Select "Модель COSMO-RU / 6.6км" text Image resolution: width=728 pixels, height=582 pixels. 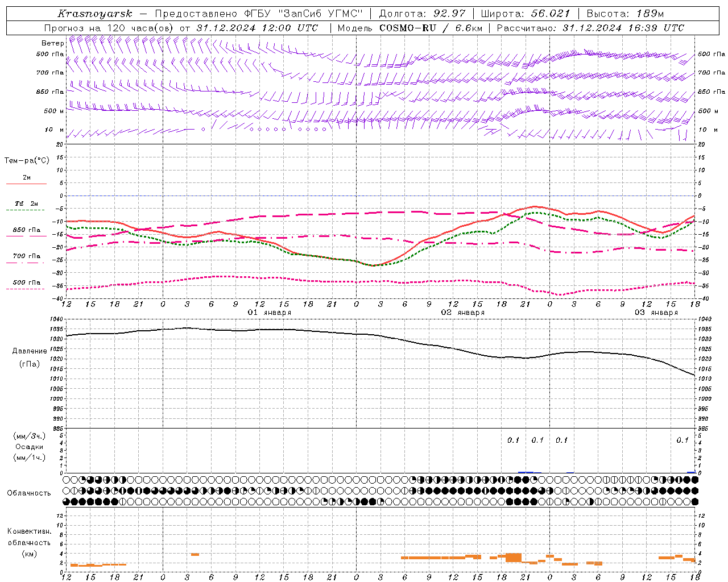[409, 28]
